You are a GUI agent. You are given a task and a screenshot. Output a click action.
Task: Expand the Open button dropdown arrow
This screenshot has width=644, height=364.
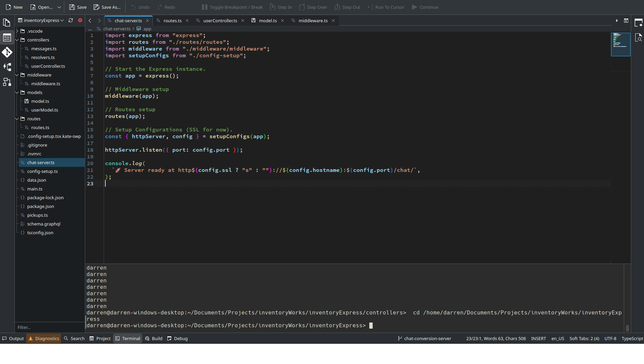pos(59,7)
